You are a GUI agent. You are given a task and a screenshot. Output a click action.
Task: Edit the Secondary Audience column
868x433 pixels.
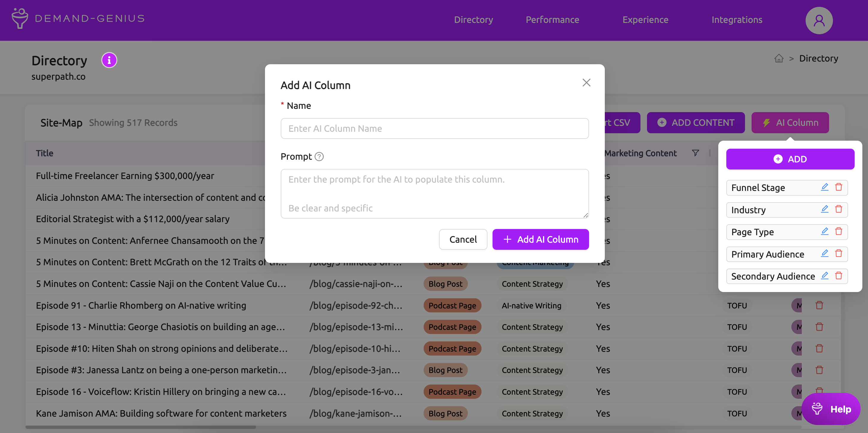(x=824, y=276)
